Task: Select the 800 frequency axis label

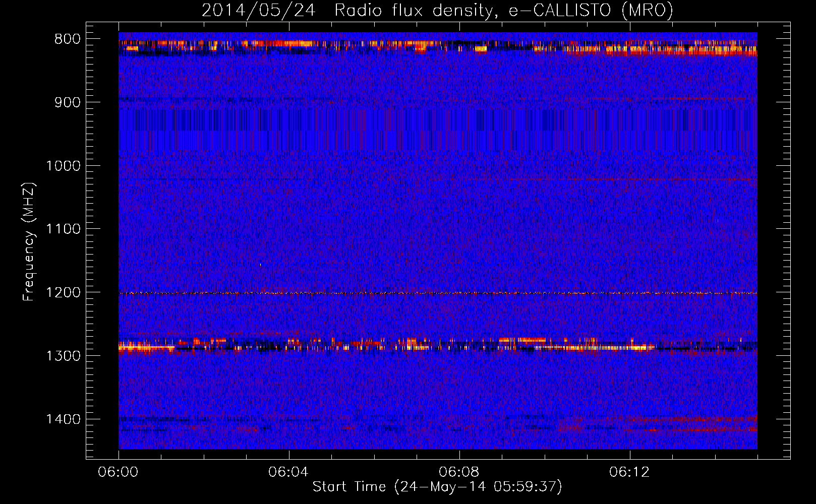Action: click(68, 39)
